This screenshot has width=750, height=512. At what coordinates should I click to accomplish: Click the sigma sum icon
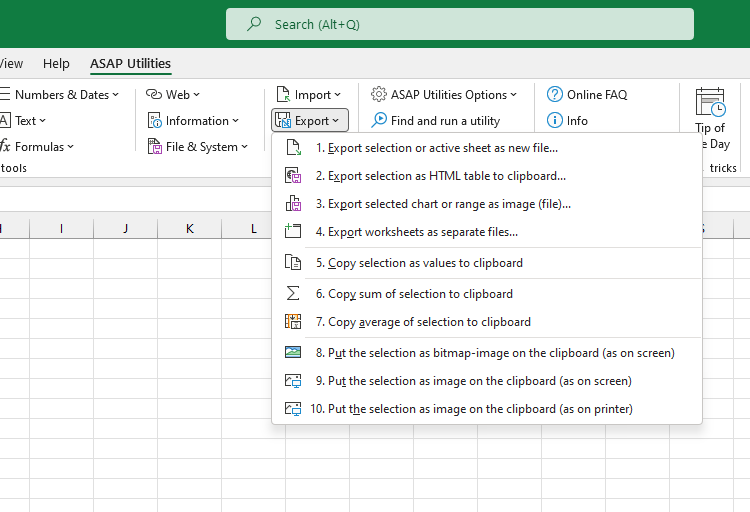tap(293, 293)
